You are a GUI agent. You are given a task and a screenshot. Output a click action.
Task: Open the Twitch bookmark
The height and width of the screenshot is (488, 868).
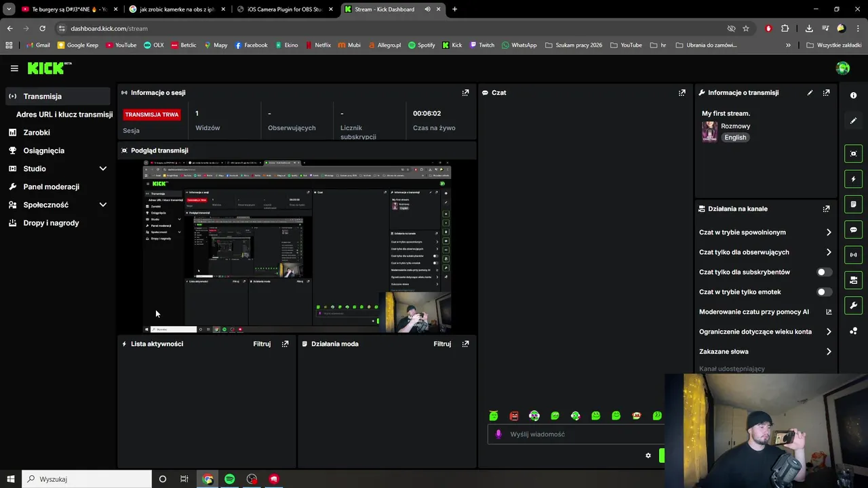(x=481, y=45)
